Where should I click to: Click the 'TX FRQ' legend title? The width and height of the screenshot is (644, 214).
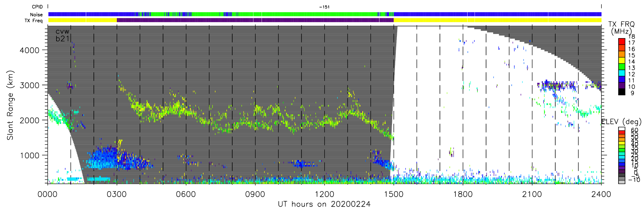[621, 25]
